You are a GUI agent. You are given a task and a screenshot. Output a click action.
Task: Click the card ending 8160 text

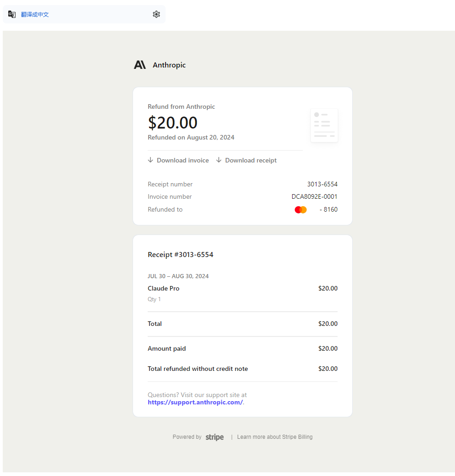(328, 209)
